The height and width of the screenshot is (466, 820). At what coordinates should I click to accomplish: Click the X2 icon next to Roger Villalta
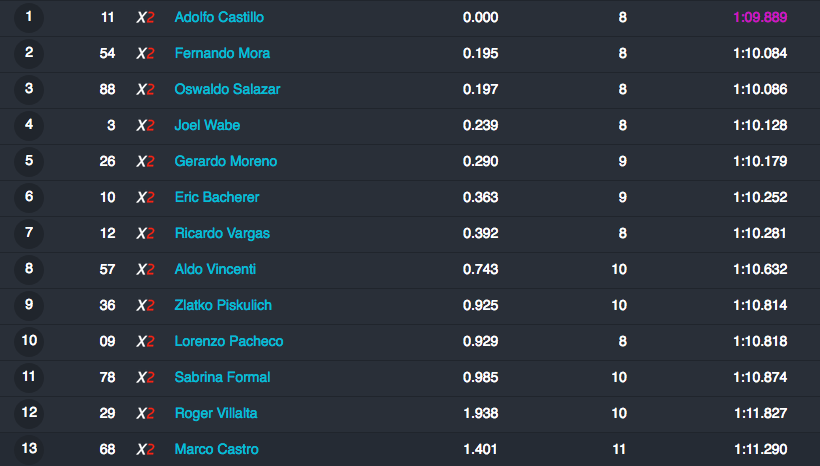click(x=145, y=414)
